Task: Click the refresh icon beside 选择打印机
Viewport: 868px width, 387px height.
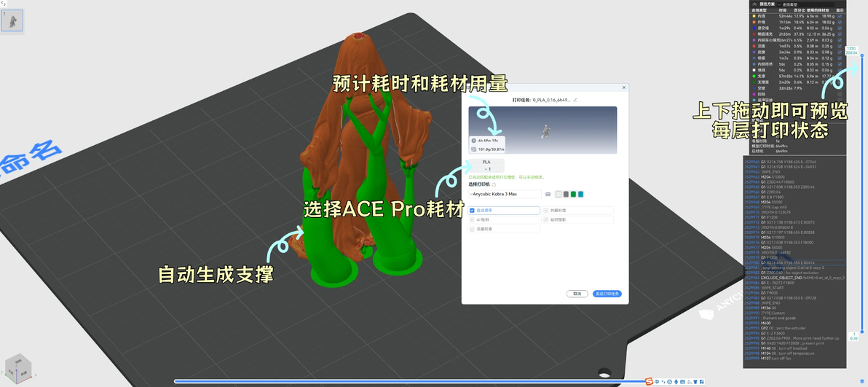Action: tap(494, 184)
